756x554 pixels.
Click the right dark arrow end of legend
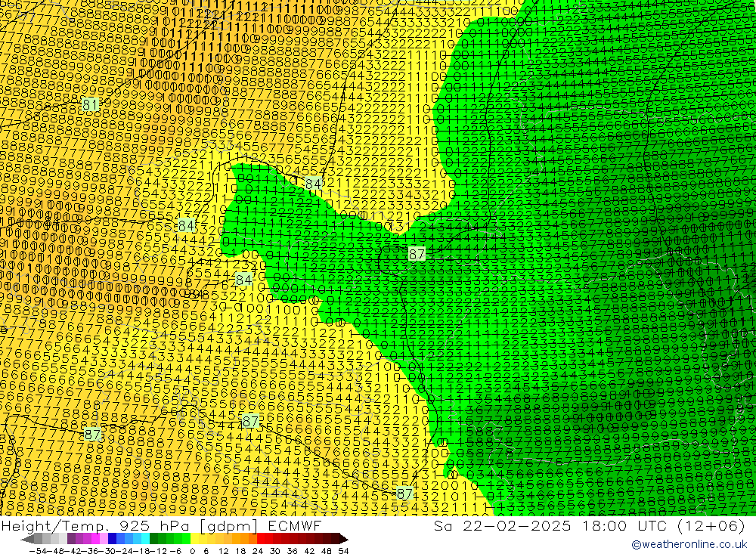point(343,539)
